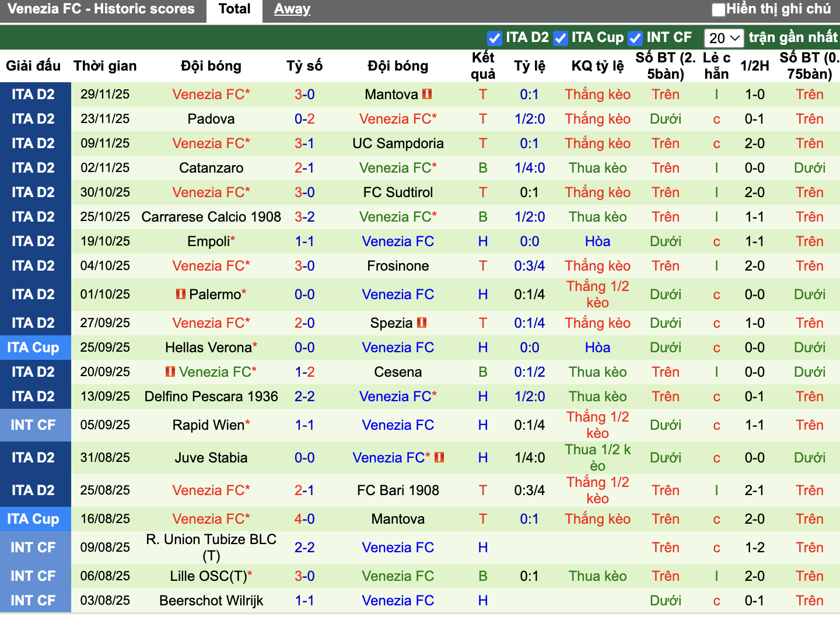The image size is (840, 617).
Task: Click the Kết quả column header
Action: (483, 66)
